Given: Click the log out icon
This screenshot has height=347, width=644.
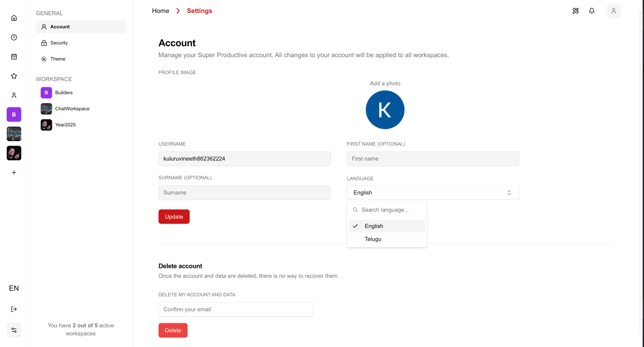Looking at the screenshot, I should pyautogui.click(x=14, y=309).
